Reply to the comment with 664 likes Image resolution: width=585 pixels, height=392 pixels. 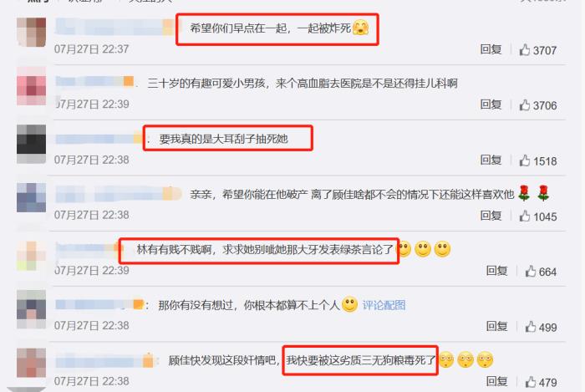(496, 271)
